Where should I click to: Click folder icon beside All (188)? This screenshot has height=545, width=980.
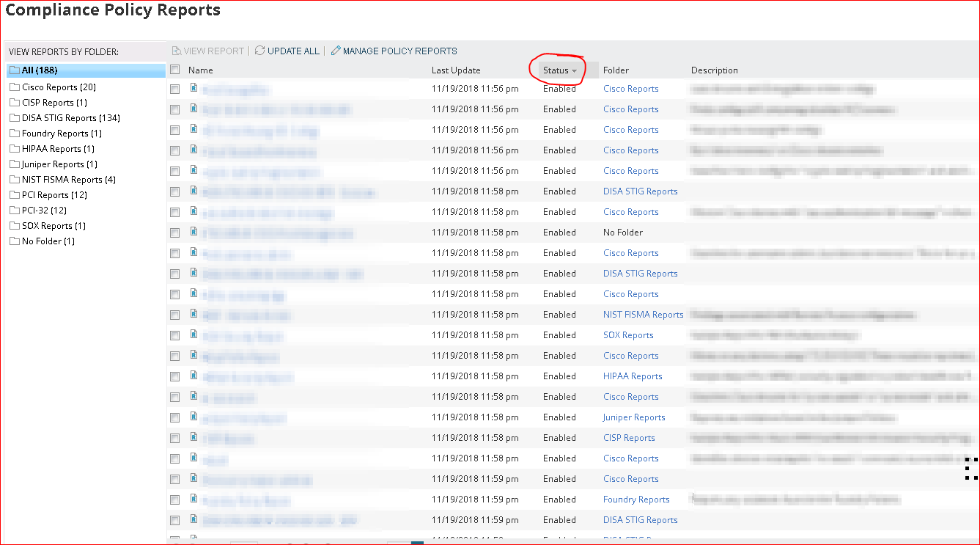tap(15, 70)
